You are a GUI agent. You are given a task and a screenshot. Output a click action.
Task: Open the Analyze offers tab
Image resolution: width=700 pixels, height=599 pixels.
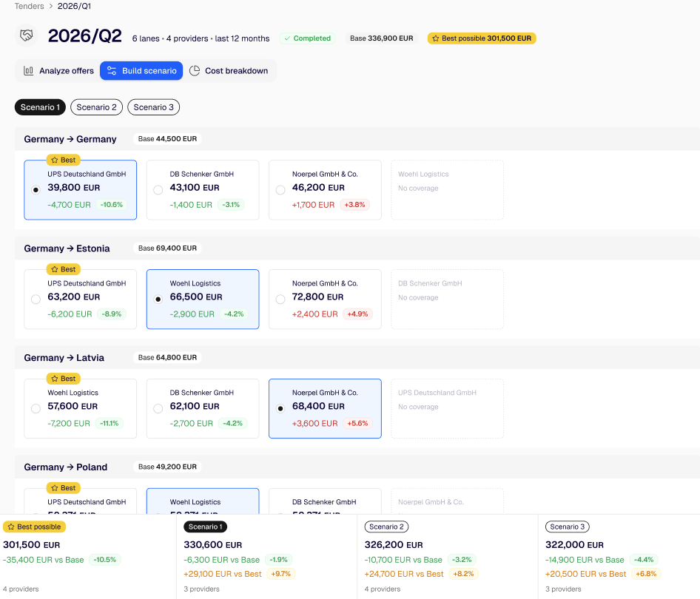pos(58,71)
